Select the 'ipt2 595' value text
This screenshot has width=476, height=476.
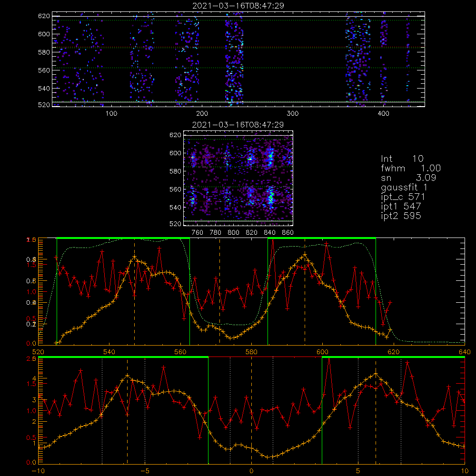[401, 216]
